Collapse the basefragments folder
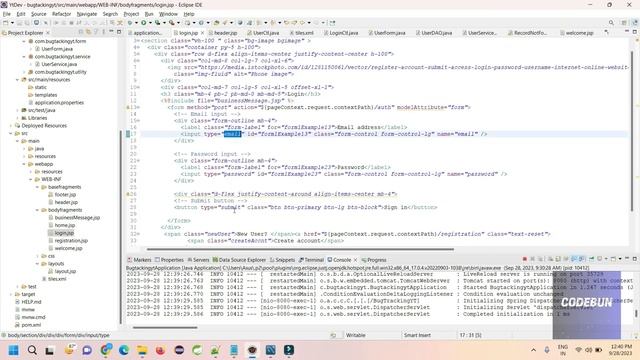The image size is (640, 360). [38, 187]
